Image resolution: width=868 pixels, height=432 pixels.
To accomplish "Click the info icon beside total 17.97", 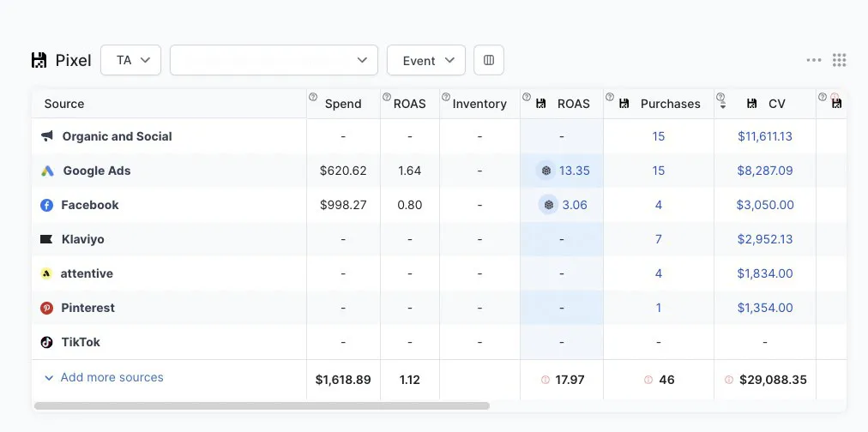I will (546, 380).
